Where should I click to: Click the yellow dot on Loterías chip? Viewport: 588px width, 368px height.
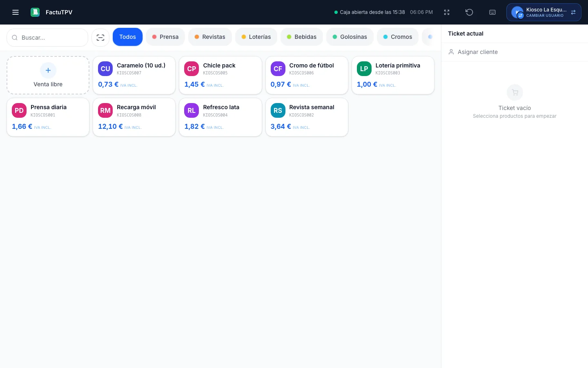244,37
